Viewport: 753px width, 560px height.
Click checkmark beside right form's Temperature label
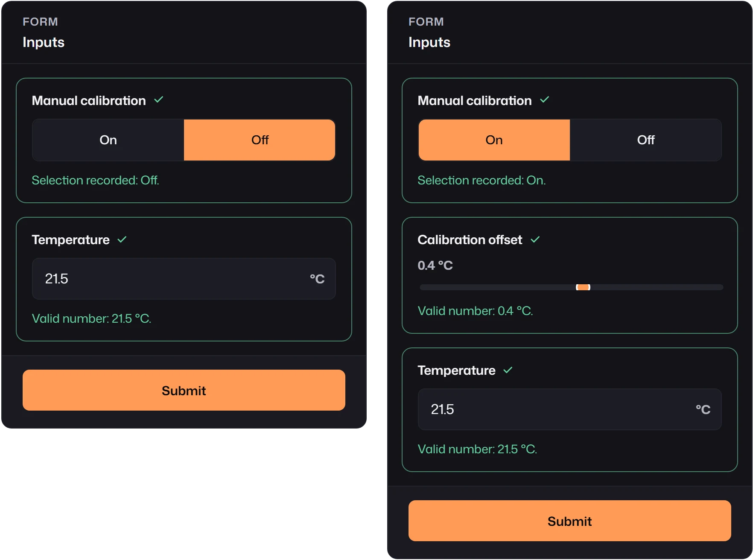(x=508, y=370)
